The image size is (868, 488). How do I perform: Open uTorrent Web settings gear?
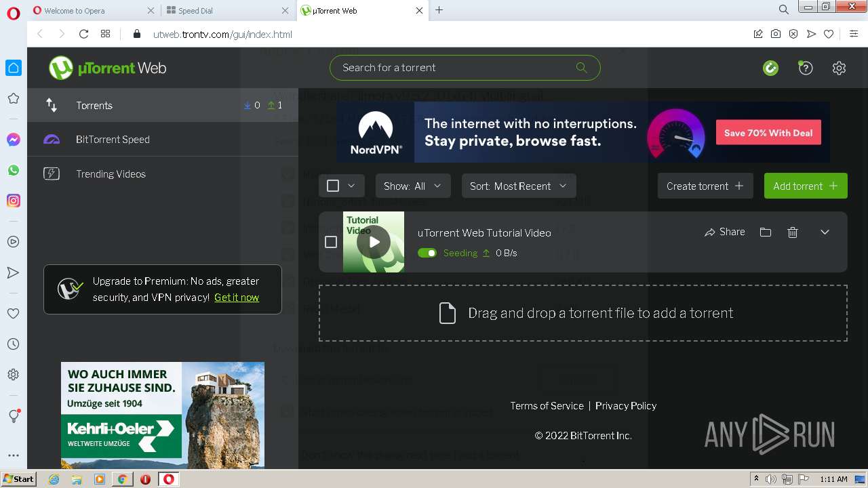tap(840, 68)
